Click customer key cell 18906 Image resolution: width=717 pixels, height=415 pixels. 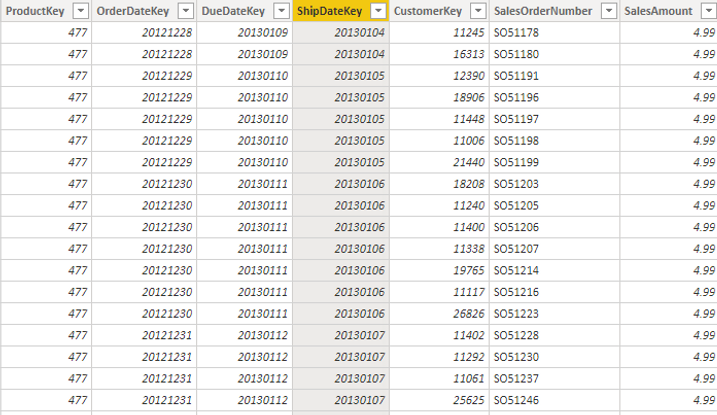tap(439, 97)
